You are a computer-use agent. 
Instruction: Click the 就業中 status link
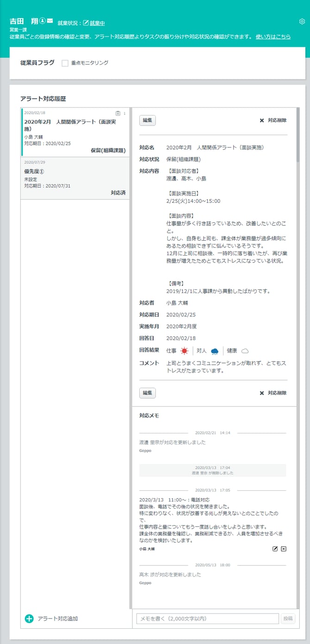pos(97,23)
